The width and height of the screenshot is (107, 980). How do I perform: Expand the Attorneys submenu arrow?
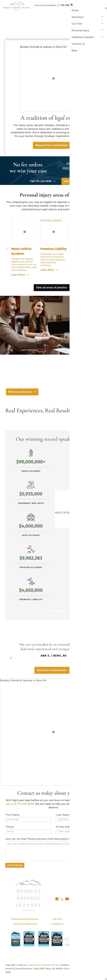click(102, 17)
